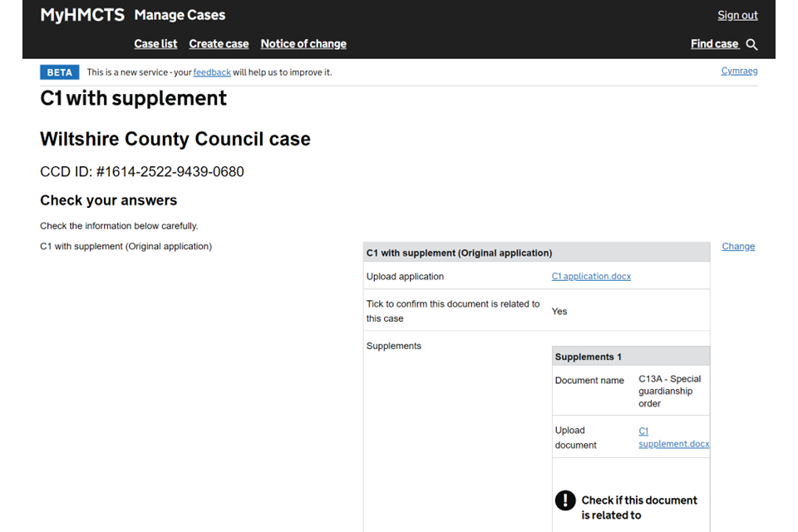The image size is (798, 532).
Task: Click the black exclamation warning icon
Action: [x=565, y=500]
